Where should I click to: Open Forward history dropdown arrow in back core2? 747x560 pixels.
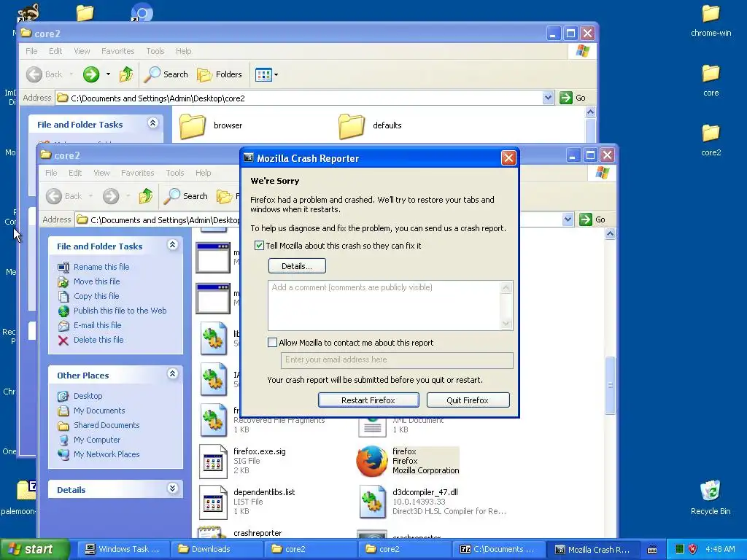point(108,74)
